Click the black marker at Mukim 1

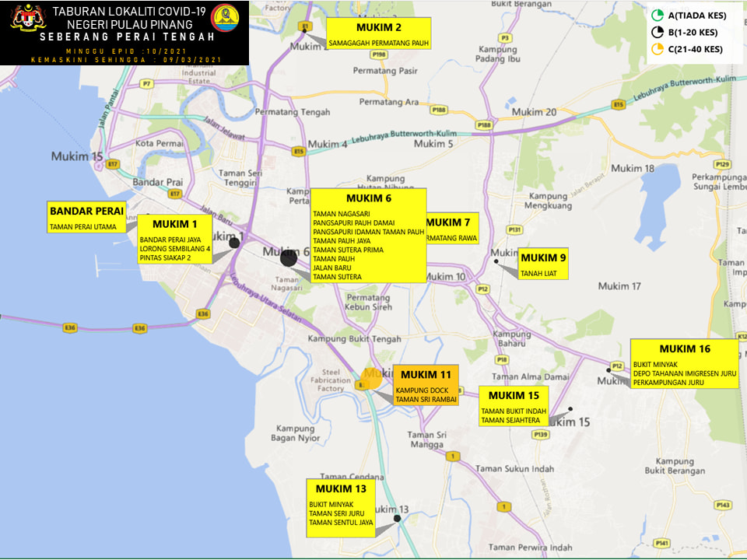[234, 243]
